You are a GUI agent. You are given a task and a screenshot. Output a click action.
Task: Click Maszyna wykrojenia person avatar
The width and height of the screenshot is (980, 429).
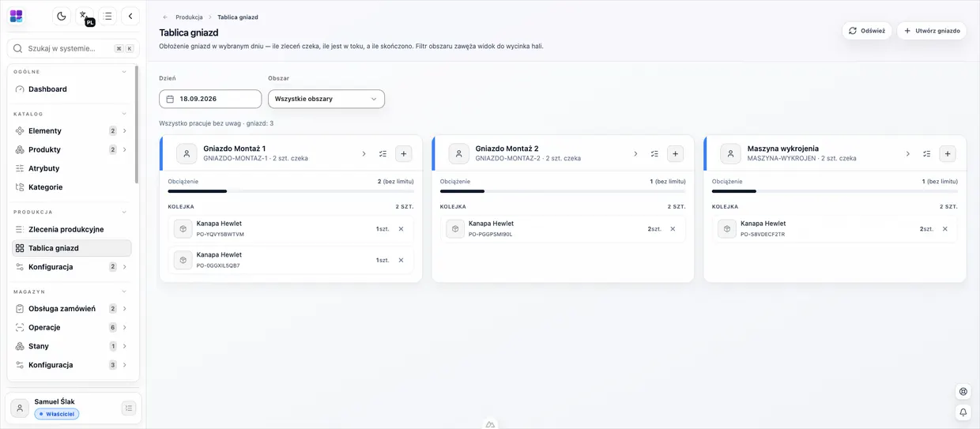(730, 154)
